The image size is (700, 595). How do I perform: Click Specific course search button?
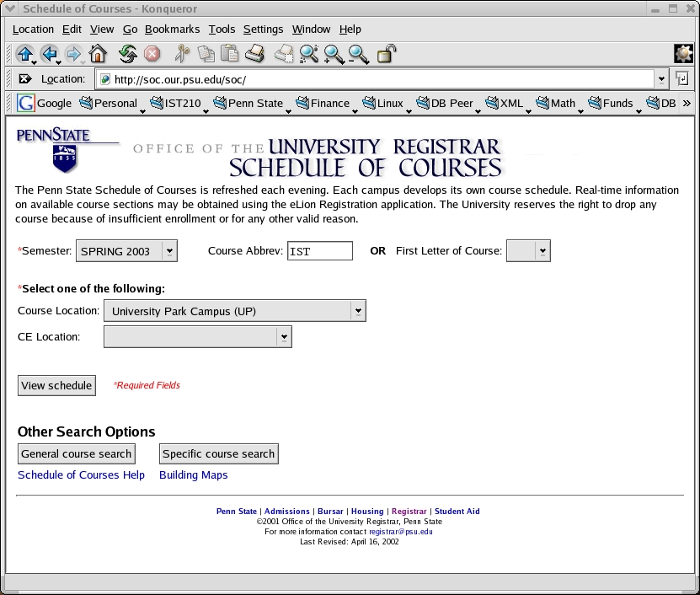(x=219, y=454)
